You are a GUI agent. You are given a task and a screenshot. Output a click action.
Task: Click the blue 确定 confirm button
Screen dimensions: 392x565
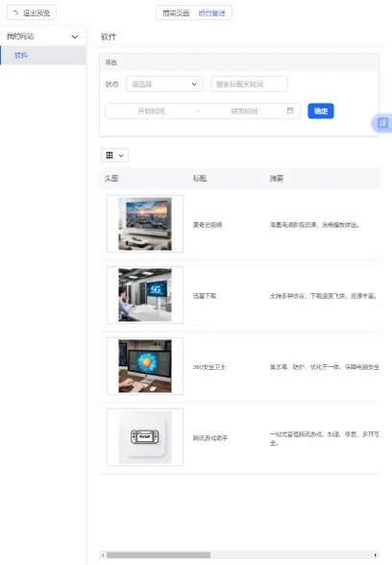(321, 111)
